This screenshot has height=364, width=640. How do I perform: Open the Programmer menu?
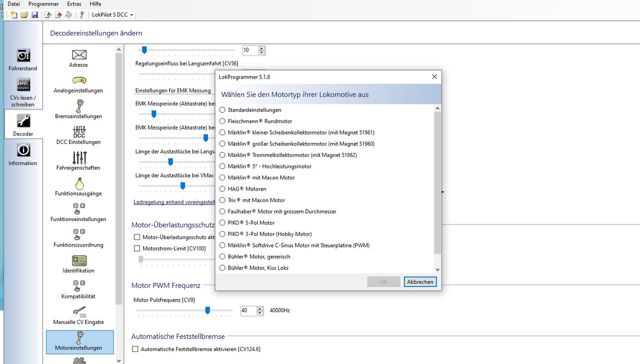pyautogui.click(x=43, y=4)
